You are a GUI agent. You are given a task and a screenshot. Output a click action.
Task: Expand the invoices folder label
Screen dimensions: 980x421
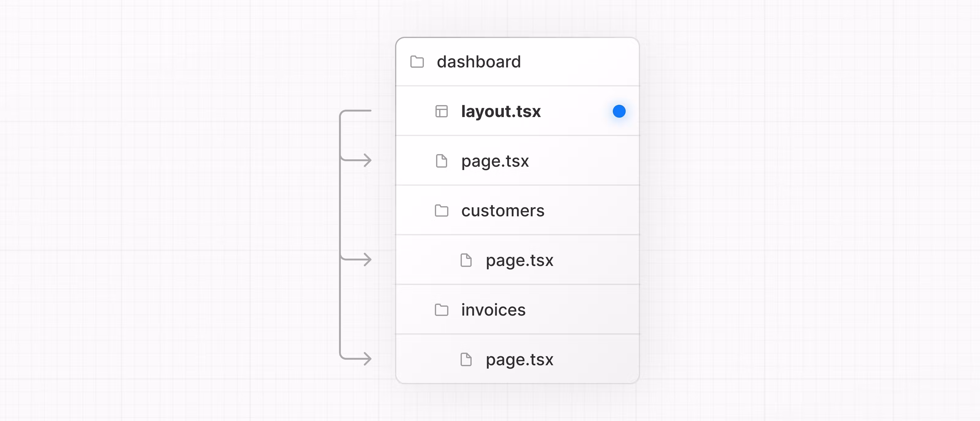(x=493, y=310)
